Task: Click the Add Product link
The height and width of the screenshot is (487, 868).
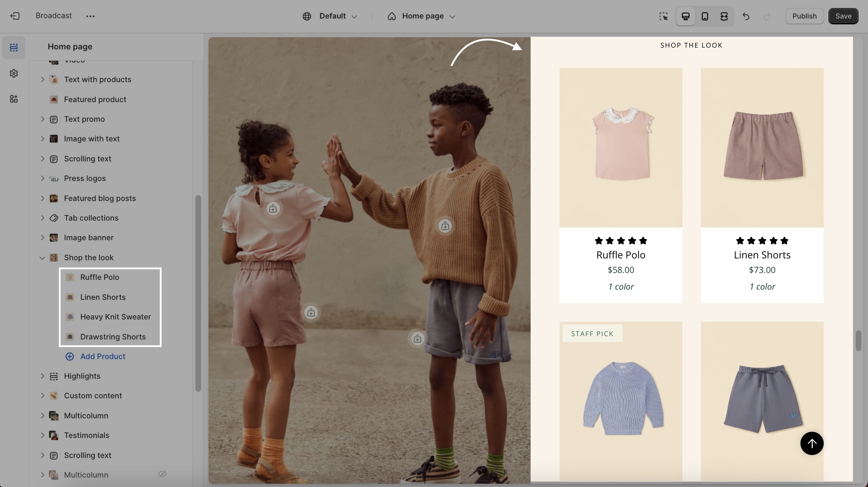Action: (x=102, y=357)
